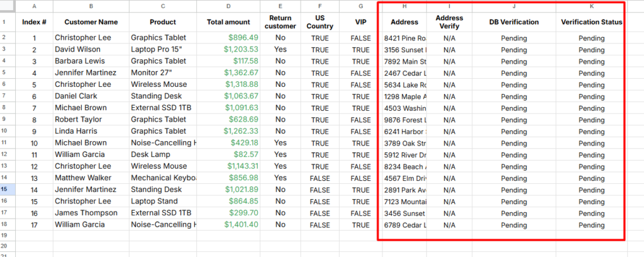Click the $1,401.40 amount cell

click(241, 225)
